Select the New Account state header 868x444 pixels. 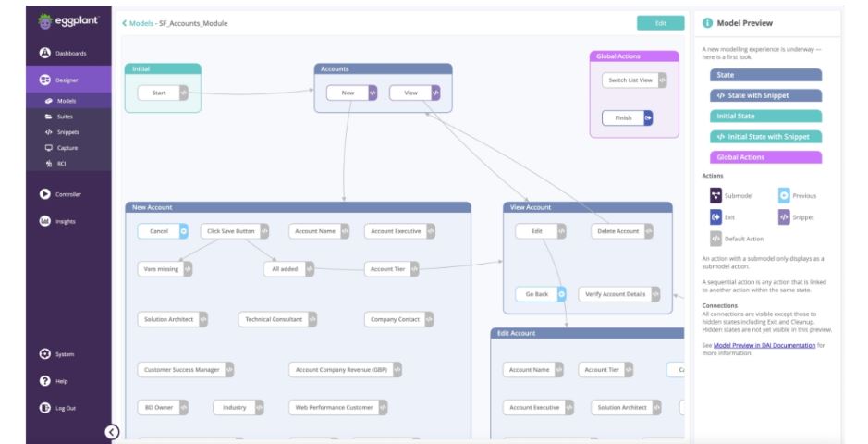298,207
